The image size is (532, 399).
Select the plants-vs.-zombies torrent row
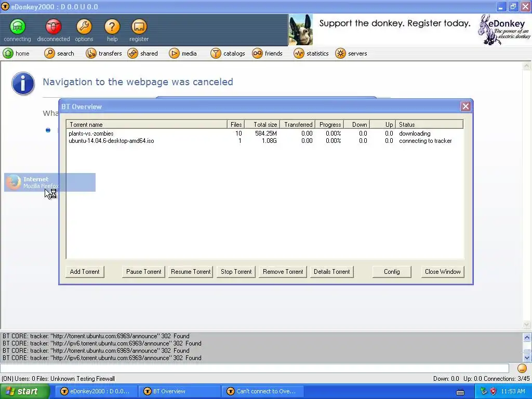(264, 134)
